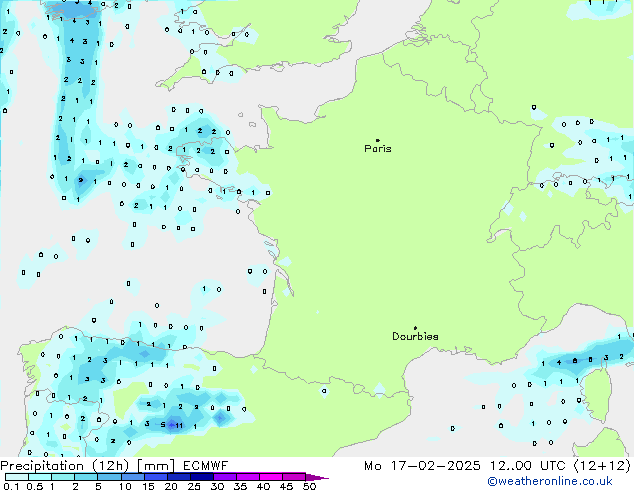Select the 1–2 mm legend swatch
This screenshot has height=490, width=634.
pyautogui.click(x=63, y=477)
